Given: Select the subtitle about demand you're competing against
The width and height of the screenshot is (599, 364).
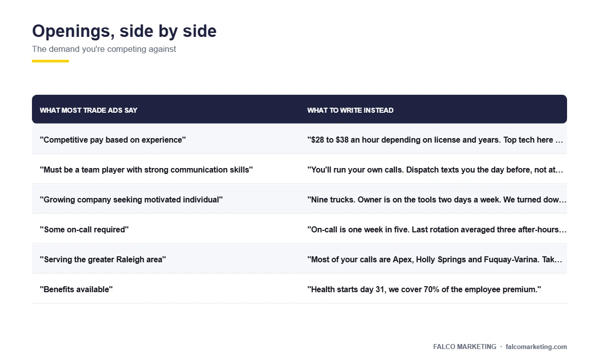Looking at the screenshot, I should click(x=104, y=49).
